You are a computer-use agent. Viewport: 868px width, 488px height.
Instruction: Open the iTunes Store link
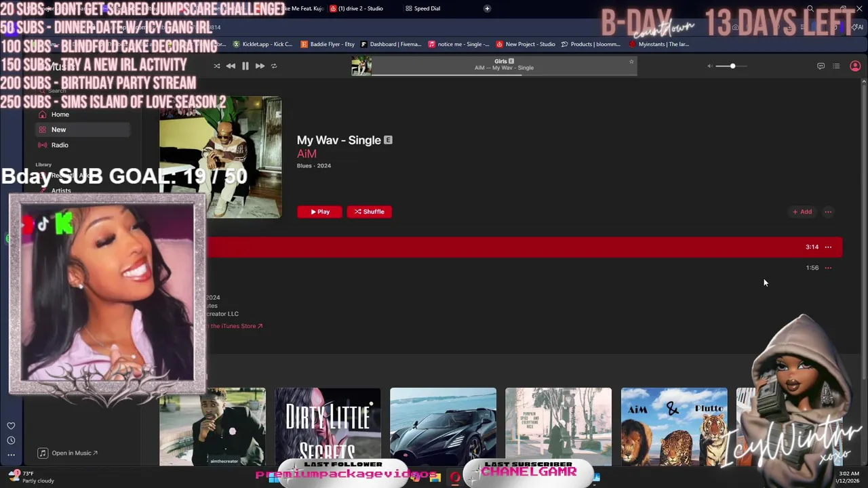[x=235, y=326]
